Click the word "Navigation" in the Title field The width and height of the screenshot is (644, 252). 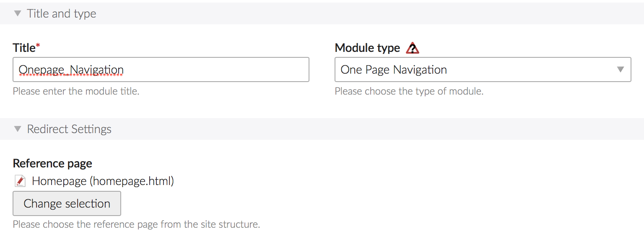click(x=97, y=69)
